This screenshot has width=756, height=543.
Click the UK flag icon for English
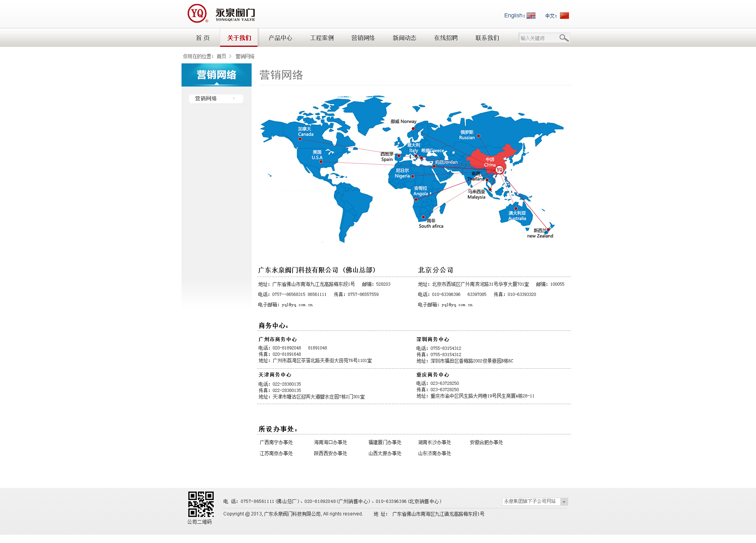click(531, 16)
